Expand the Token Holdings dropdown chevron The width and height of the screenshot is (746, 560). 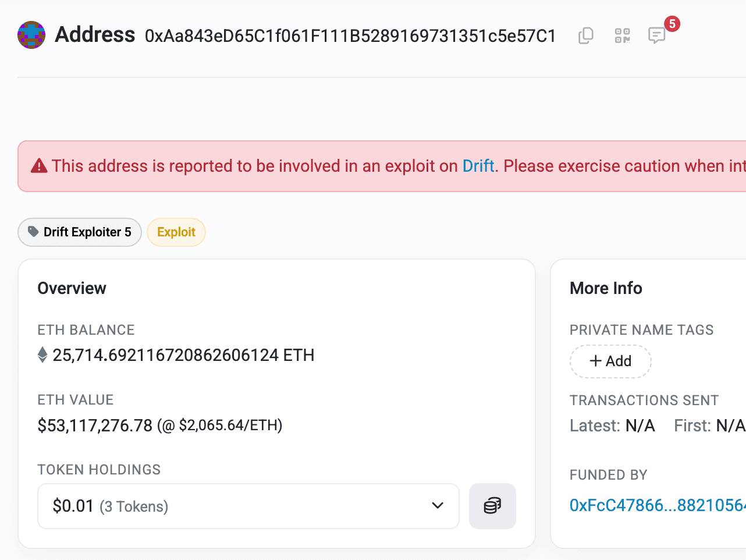tap(438, 506)
